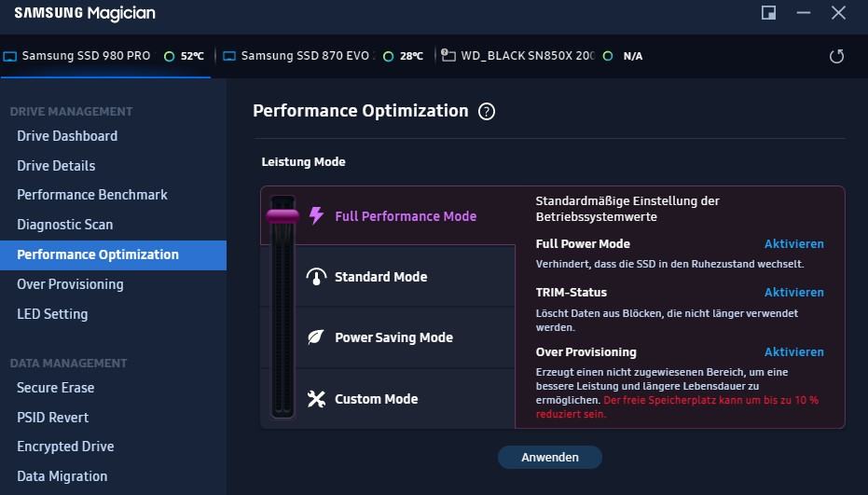Refresh the drive list with the reload icon
This screenshot has height=495, width=868.
(x=836, y=56)
